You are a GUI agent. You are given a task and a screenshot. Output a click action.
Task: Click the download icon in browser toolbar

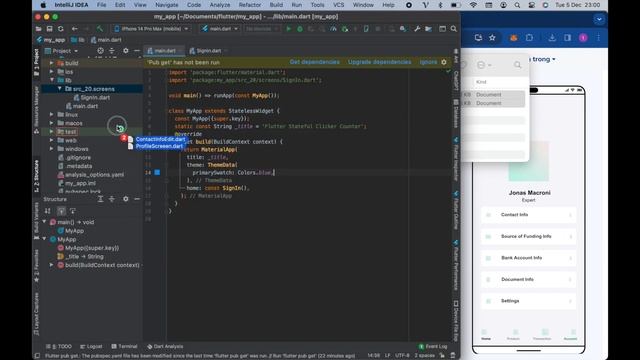click(x=552, y=38)
